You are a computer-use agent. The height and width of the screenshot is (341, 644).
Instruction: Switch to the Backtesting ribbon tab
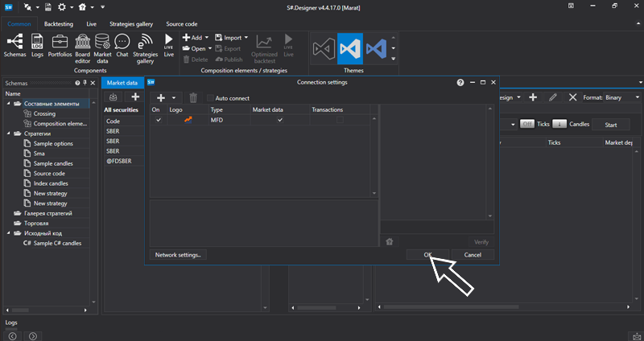click(x=59, y=24)
